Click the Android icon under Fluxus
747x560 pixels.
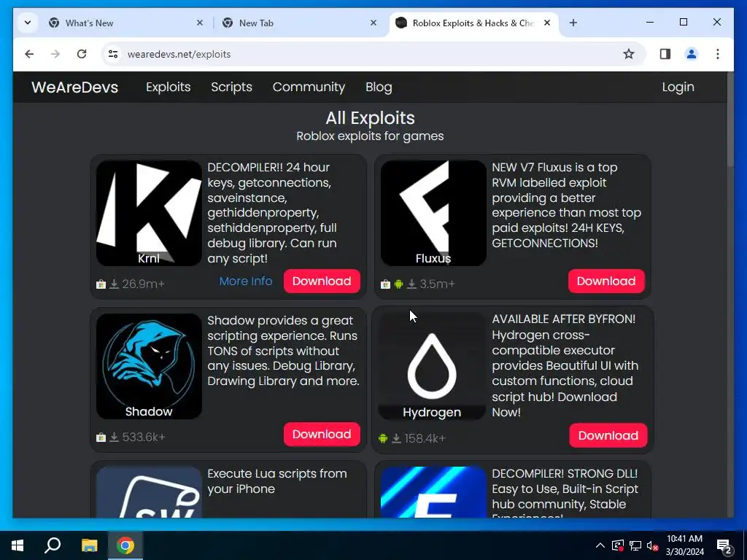tap(398, 284)
